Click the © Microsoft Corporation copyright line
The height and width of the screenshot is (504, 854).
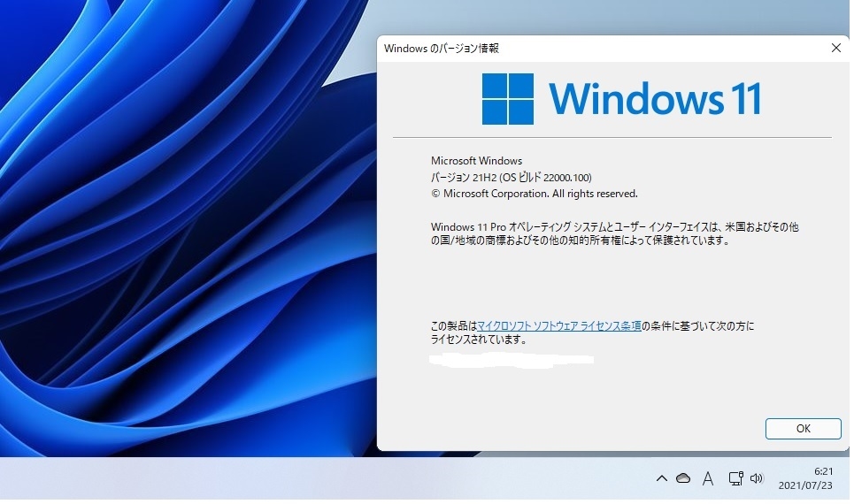[535, 194]
